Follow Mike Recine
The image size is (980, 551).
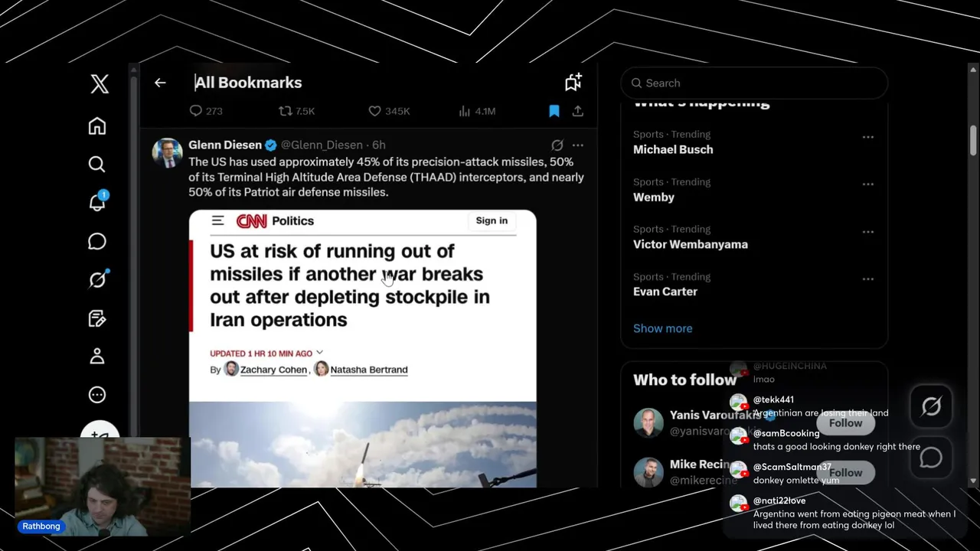point(846,473)
